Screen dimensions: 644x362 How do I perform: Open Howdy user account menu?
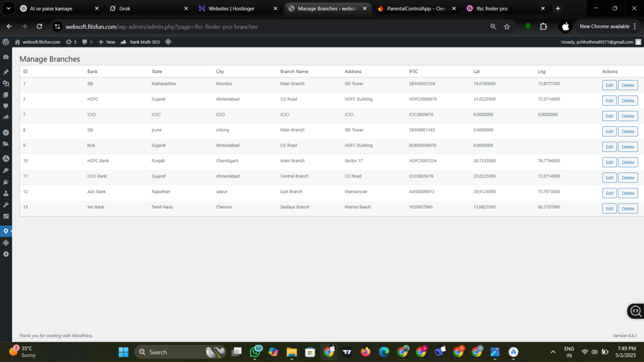click(600, 42)
